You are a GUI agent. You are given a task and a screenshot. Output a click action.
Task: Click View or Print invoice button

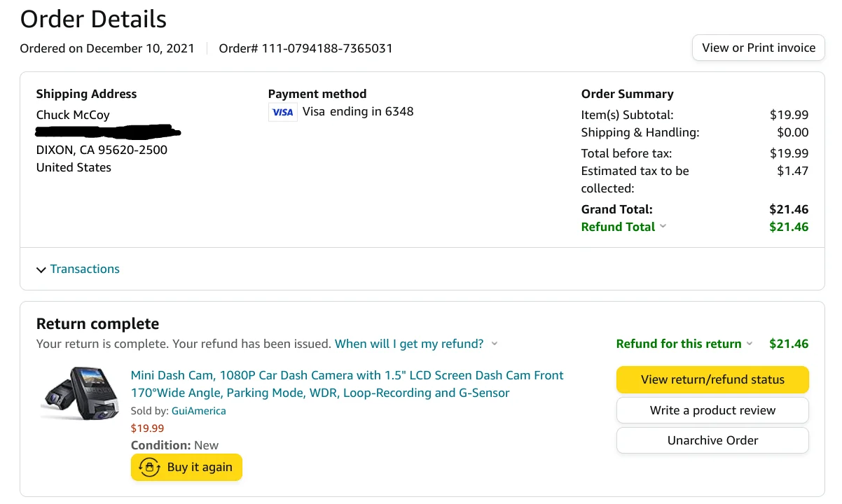click(x=758, y=48)
